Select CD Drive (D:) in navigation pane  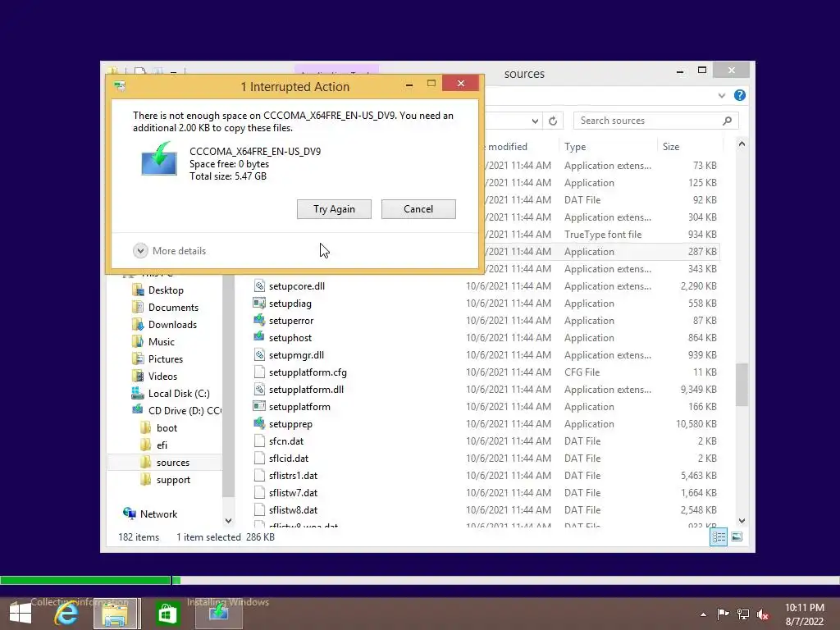185,411
